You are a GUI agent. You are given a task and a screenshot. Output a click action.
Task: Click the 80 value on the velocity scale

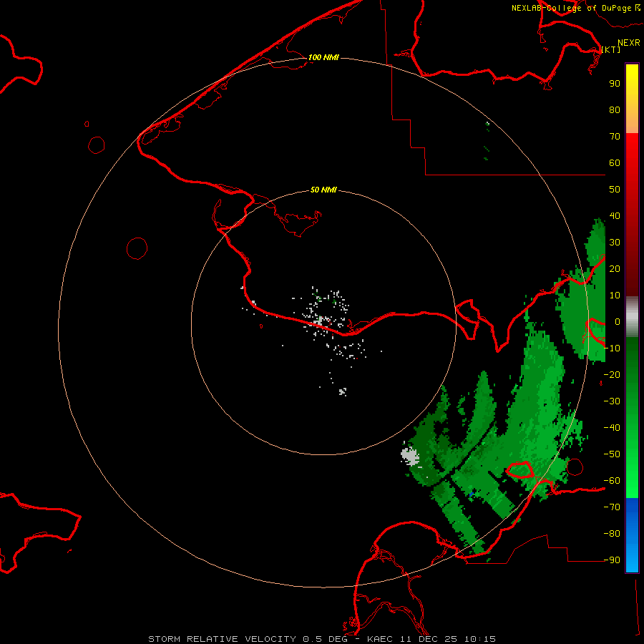[x=615, y=109]
